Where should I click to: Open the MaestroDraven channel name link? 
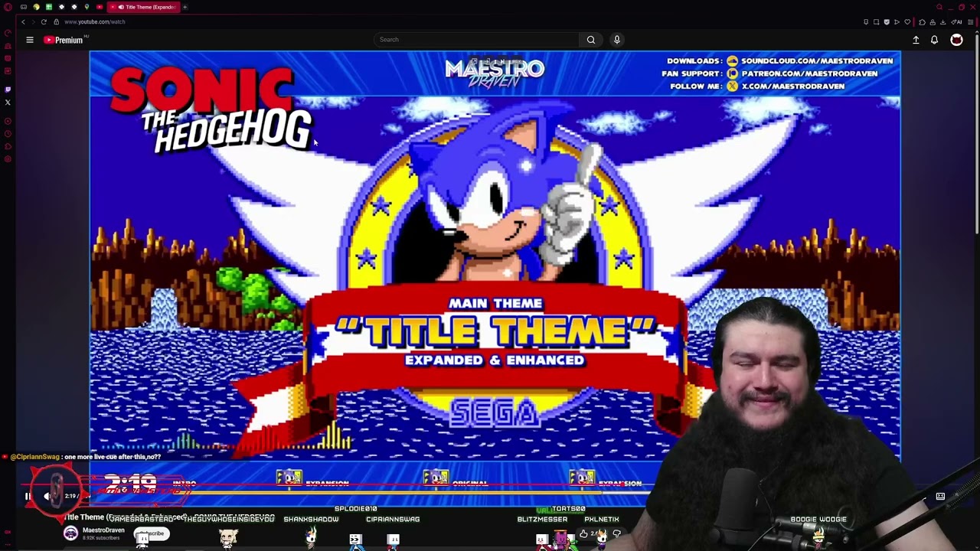pos(103,530)
